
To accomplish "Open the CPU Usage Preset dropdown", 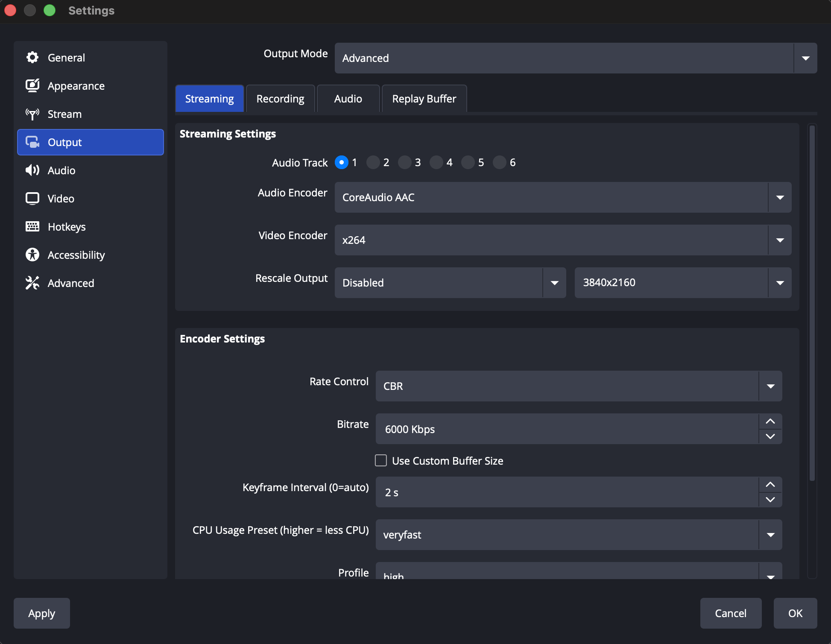I will [x=579, y=535].
